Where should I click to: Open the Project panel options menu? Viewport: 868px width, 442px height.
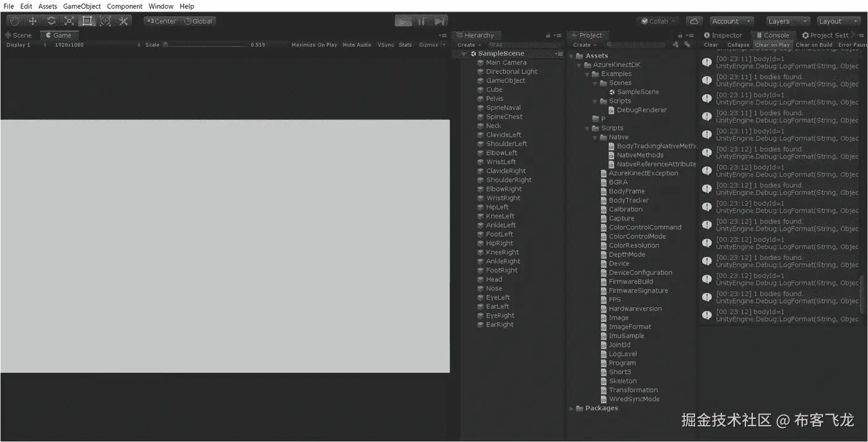click(691, 35)
